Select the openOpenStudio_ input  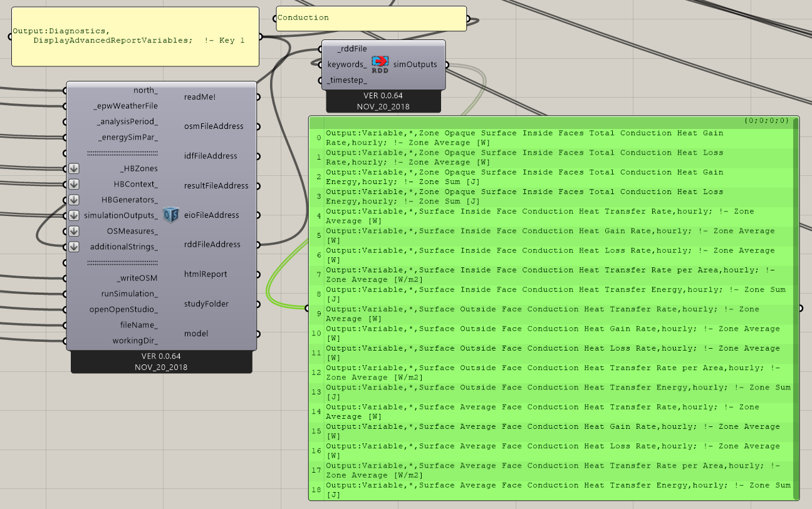(x=124, y=309)
